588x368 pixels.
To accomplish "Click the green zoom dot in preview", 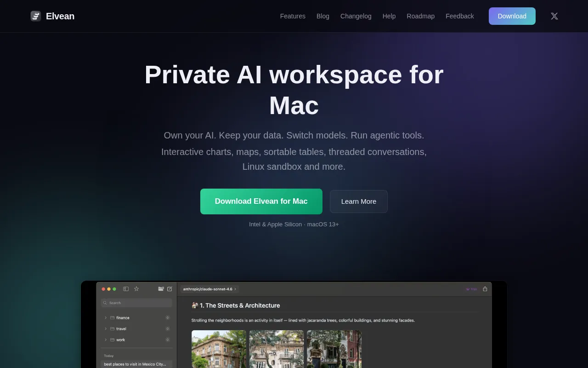I will [114, 289].
